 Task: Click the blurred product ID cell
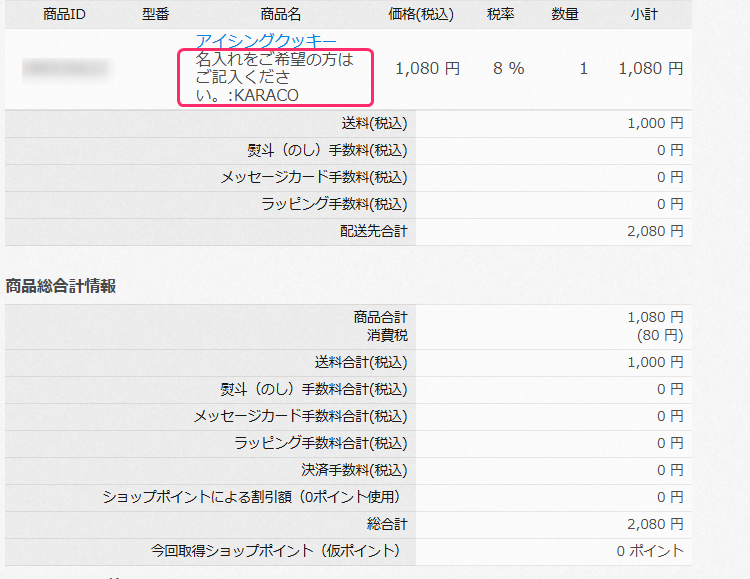66,69
